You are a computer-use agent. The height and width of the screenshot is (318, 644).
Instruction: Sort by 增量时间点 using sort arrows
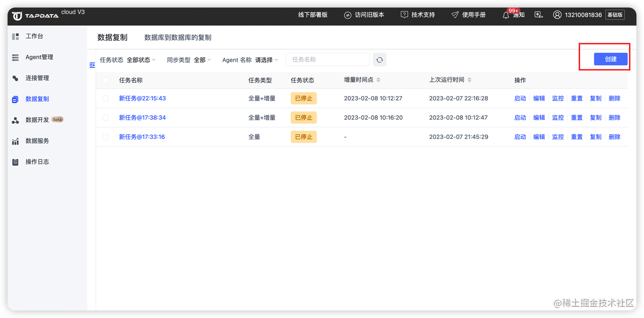378,80
